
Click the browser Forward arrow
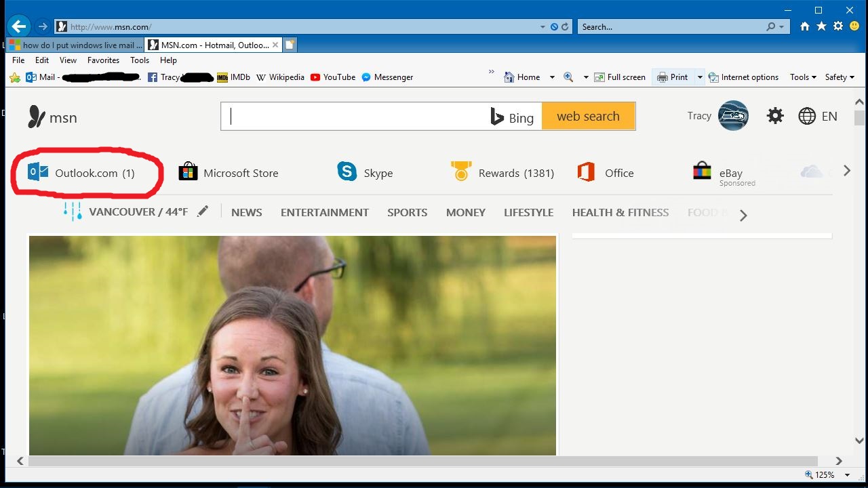point(42,26)
